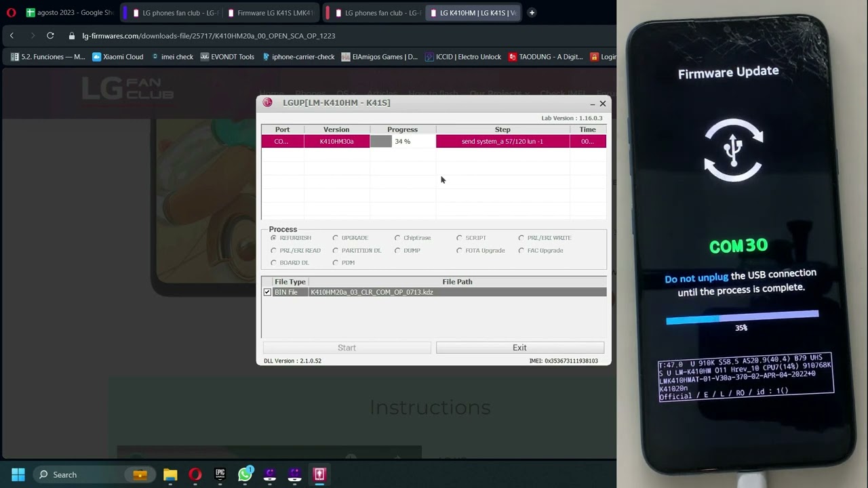Select the ChipErase process option
868x488 pixels.
coord(413,238)
